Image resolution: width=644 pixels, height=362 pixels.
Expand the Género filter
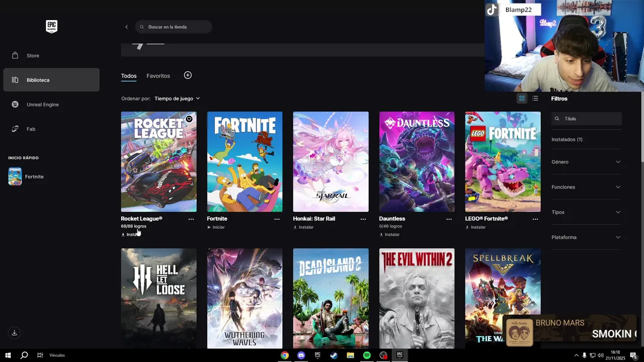pos(587,162)
